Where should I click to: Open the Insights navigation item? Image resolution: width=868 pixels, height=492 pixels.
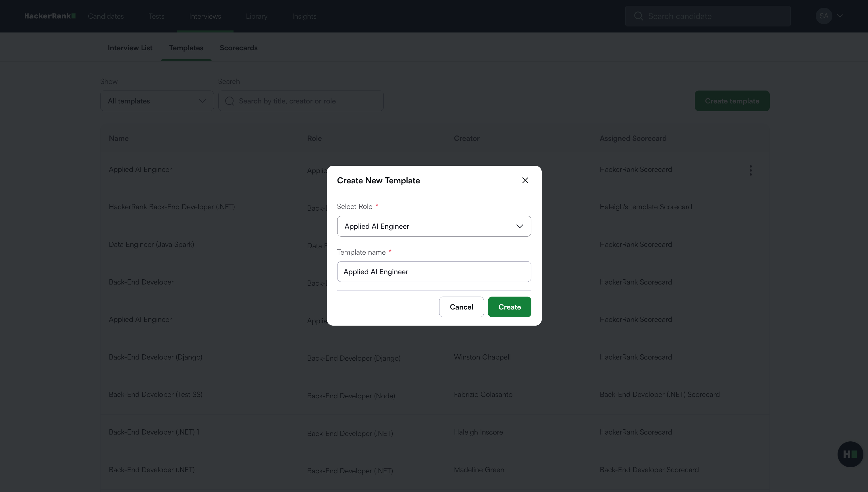point(304,16)
